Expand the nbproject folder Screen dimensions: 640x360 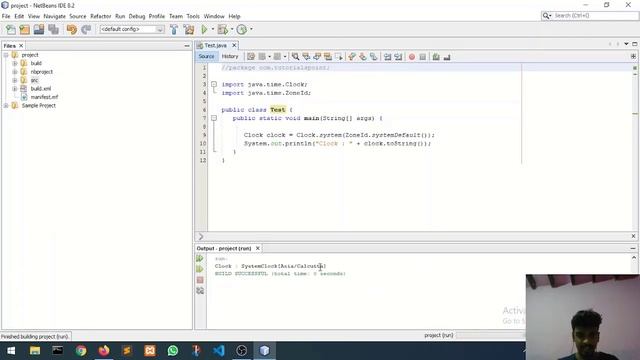(15, 72)
